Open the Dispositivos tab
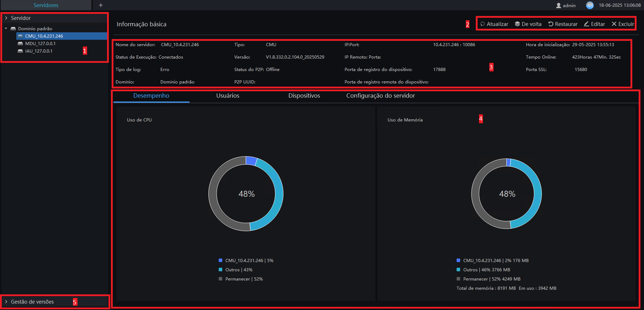Viewport: 644px width, 310px height. coord(304,96)
